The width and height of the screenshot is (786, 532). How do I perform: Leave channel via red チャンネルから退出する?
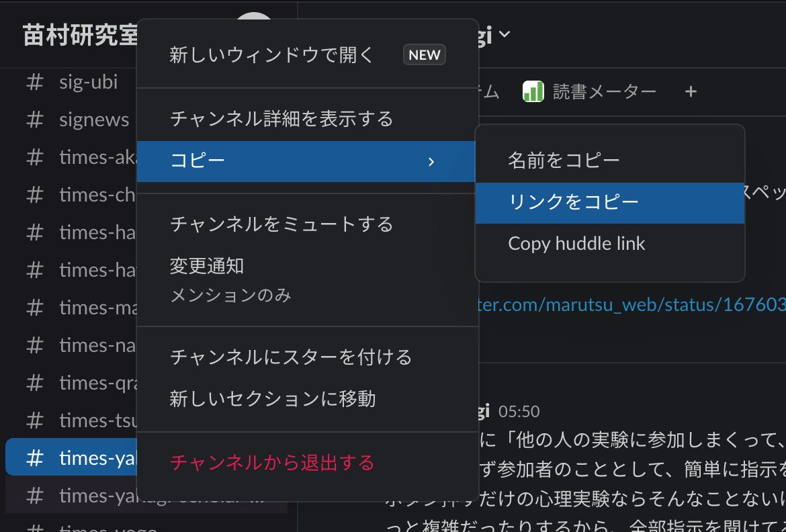point(272,463)
